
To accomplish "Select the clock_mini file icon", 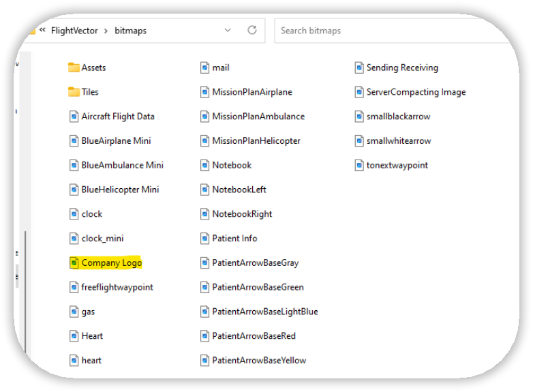I will tap(74, 238).
